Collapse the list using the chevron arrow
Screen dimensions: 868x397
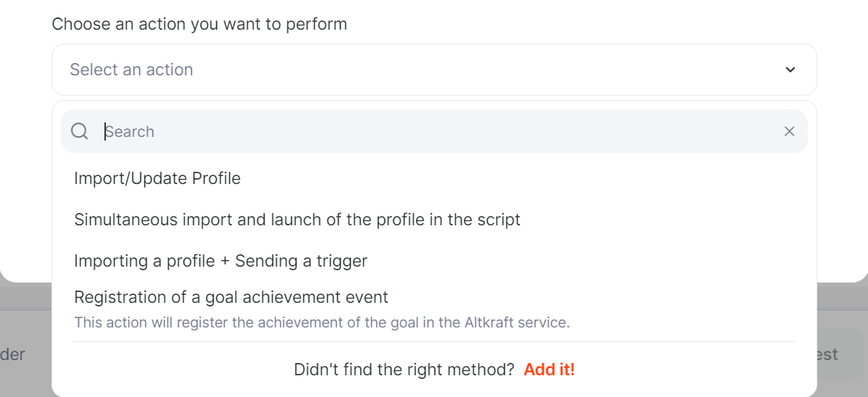(x=790, y=70)
